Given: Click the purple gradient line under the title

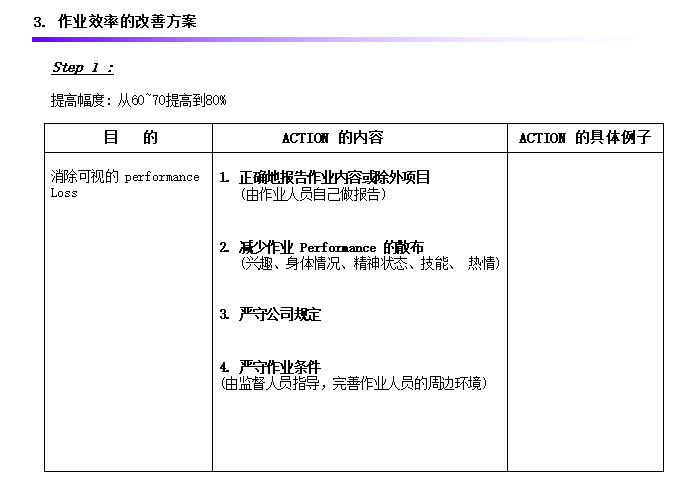Looking at the screenshot, I should point(300,40).
